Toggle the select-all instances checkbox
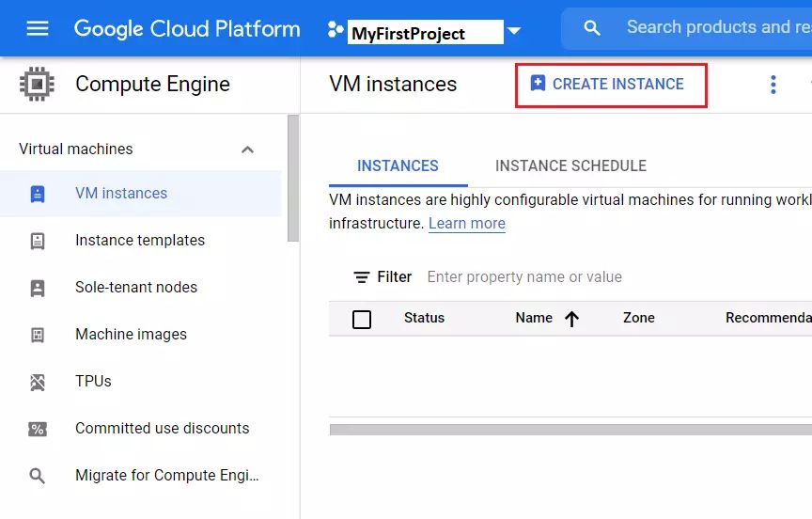The width and height of the screenshot is (812, 519). pyautogui.click(x=362, y=319)
